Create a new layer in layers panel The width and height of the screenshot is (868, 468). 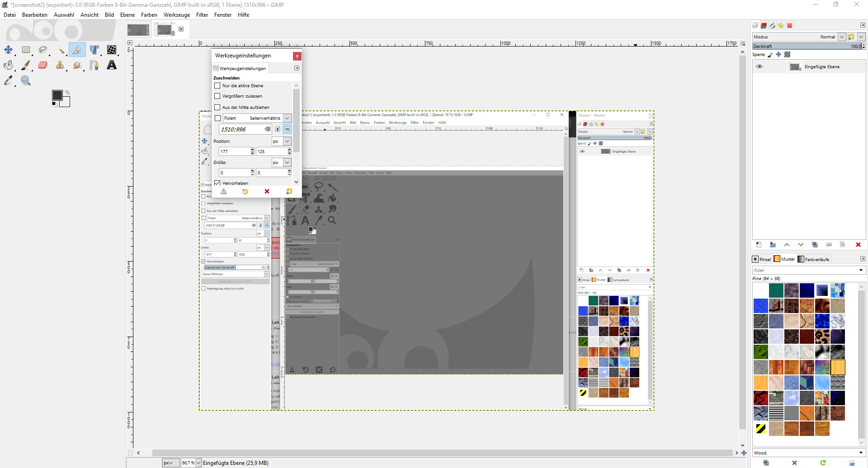[x=759, y=245]
